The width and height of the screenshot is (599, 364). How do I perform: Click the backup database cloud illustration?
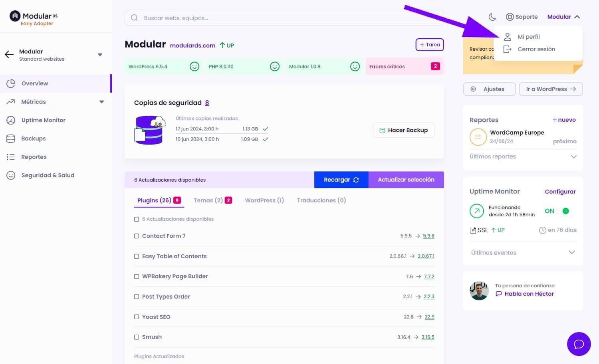[x=150, y=130]
